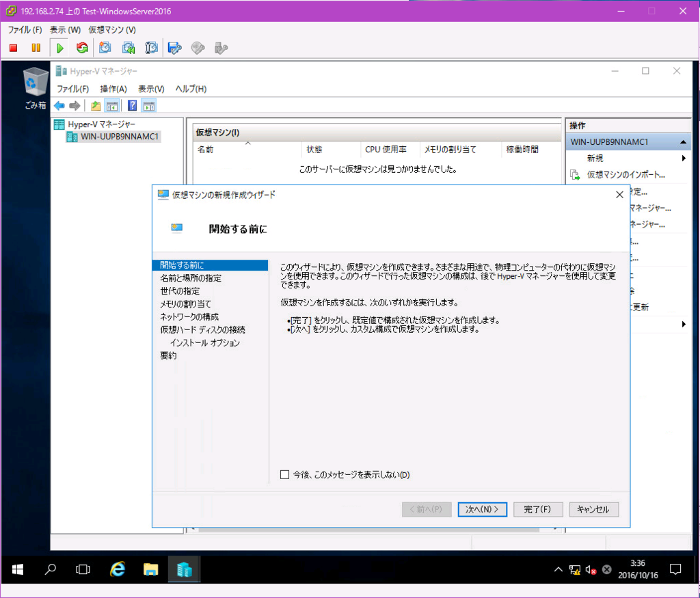This screenshot has height=598, width=700.
Task: Reset the virtual machine using the revert icon
Action: (81, 48)
